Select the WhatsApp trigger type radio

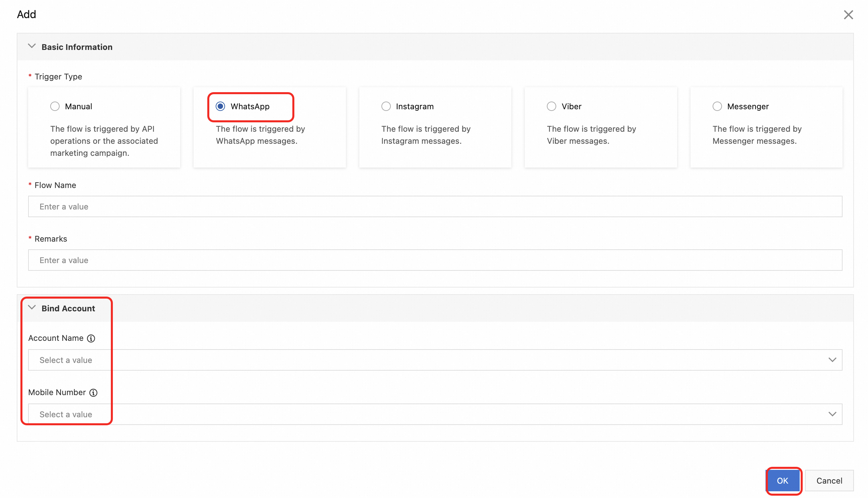point(220,106)
